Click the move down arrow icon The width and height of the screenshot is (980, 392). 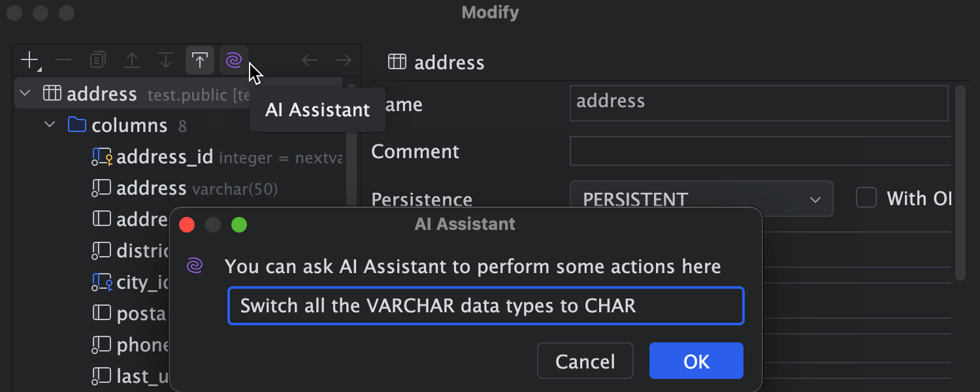point(166,61)
